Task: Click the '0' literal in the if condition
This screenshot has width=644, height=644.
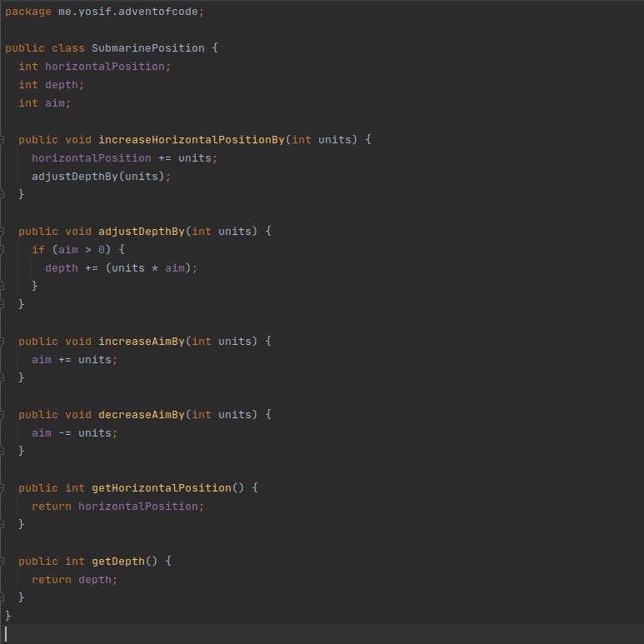Action: (102, 250)
